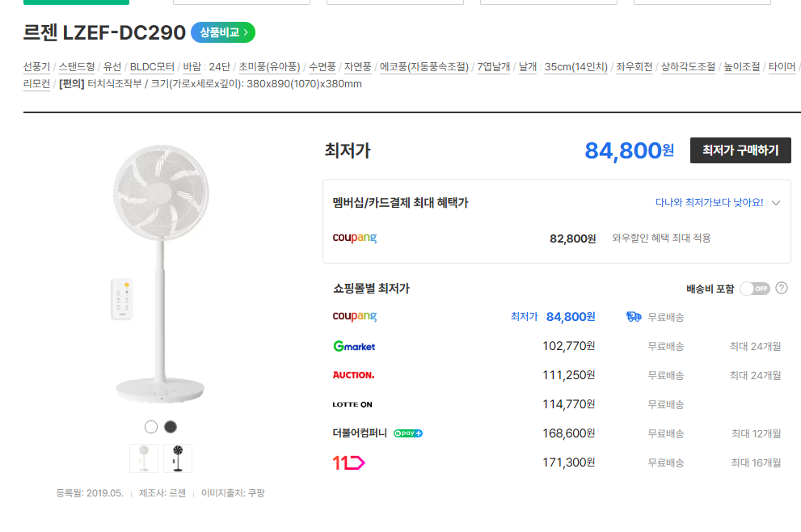
Task: Click the shipping fee help question mark
Action: click(x=782, y=289)
